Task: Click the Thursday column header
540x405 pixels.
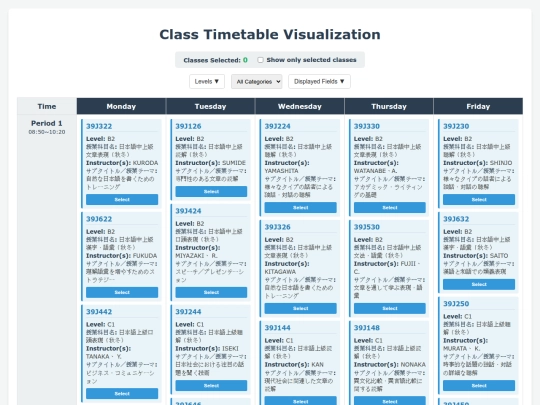Action: (389, 106)
